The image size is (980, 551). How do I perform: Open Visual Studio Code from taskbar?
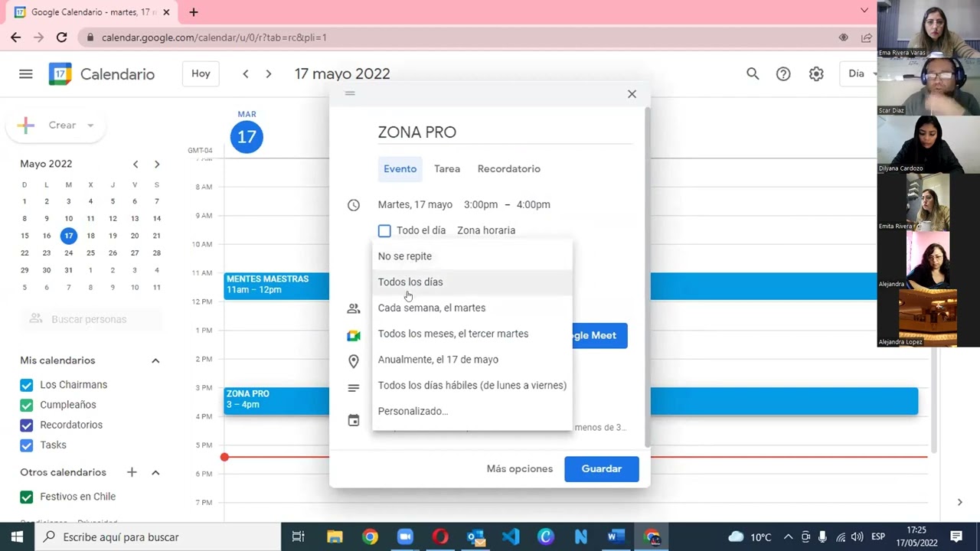pos(511,536)
